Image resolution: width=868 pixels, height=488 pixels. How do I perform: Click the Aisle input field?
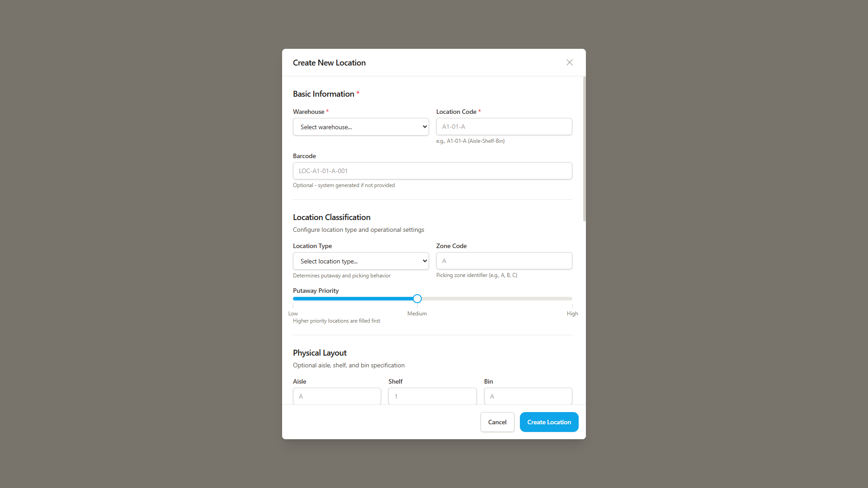point(336,396)
